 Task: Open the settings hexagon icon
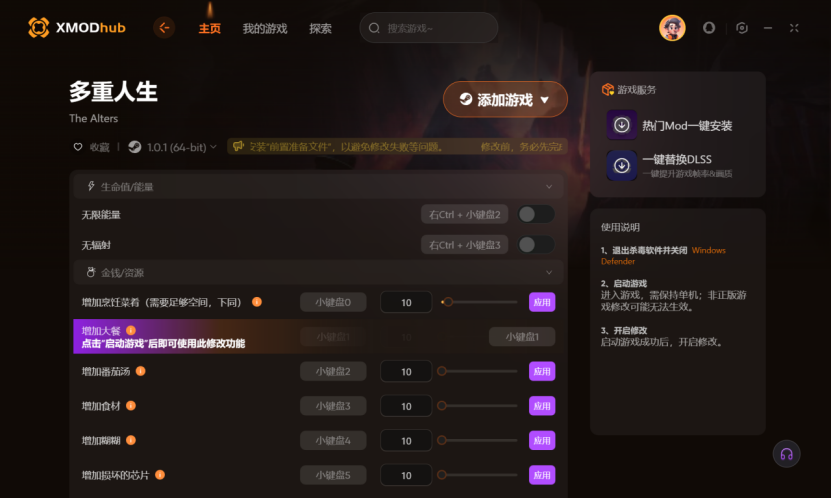coord(742,28)
